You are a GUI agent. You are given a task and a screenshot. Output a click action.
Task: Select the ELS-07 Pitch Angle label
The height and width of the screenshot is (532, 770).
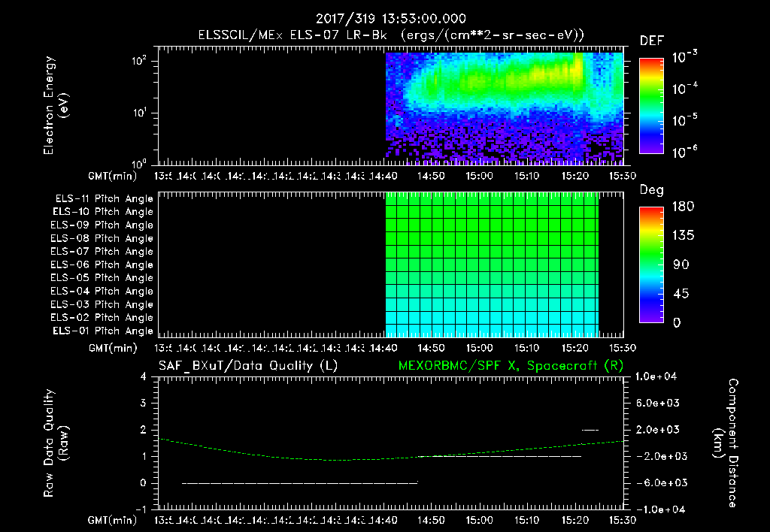point(102,251)
